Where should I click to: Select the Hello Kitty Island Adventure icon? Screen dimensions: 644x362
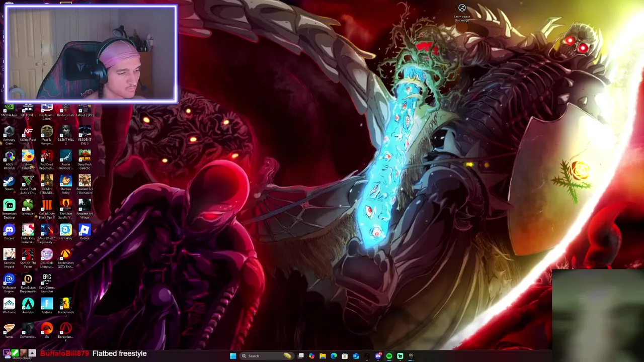(28, 233)
